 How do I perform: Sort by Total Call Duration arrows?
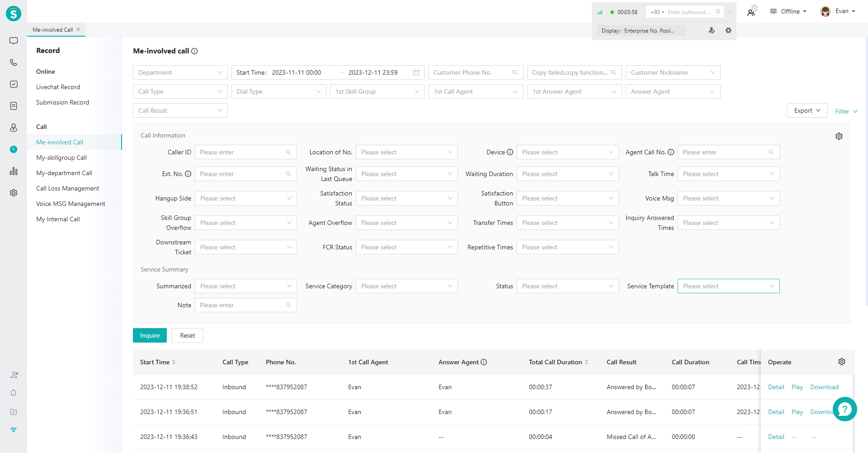586,362
